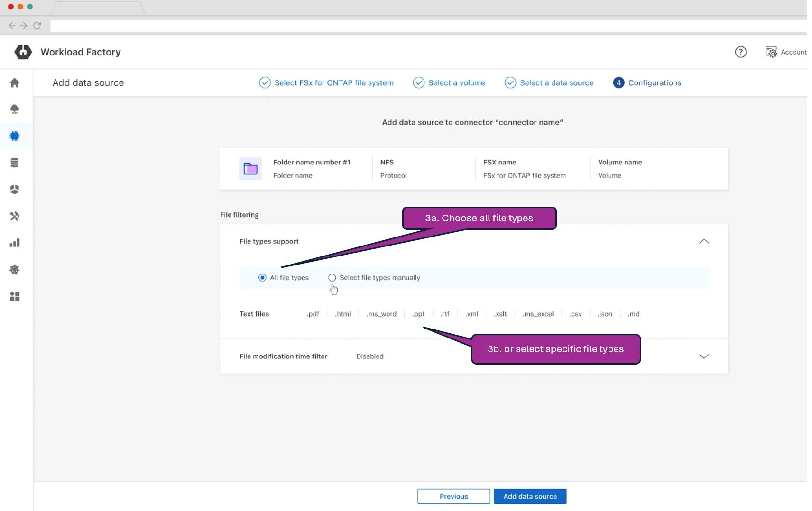Choose Select file types manually option
This screenshot has width=812, height=511.
(x=332, y=278)
